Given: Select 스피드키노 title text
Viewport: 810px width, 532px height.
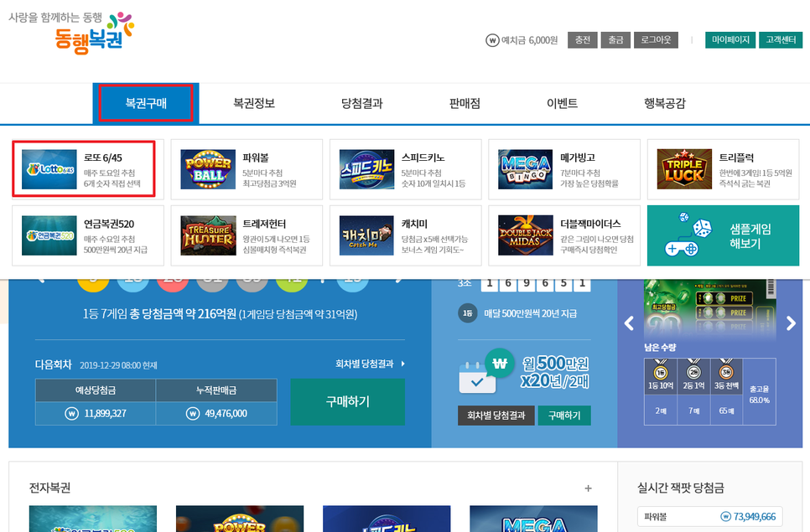Looking at the screenshot, I should pyautogui.click(x=423, y=158).
